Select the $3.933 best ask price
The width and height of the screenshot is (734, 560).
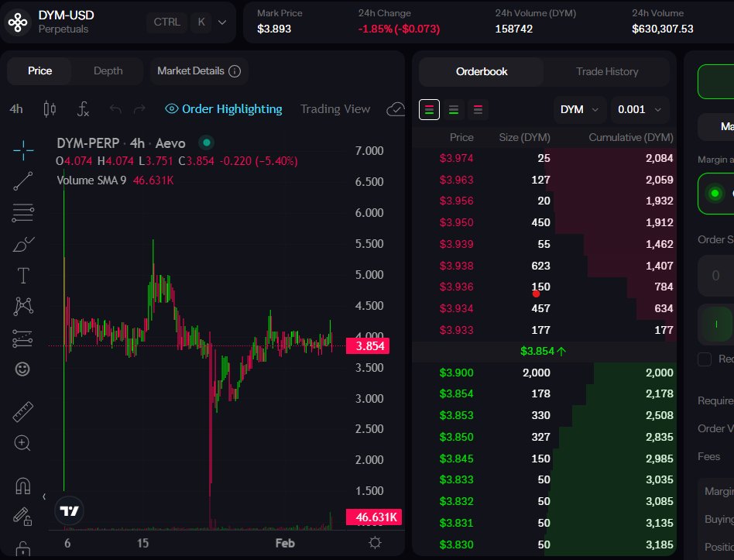(x=456, y=330)
